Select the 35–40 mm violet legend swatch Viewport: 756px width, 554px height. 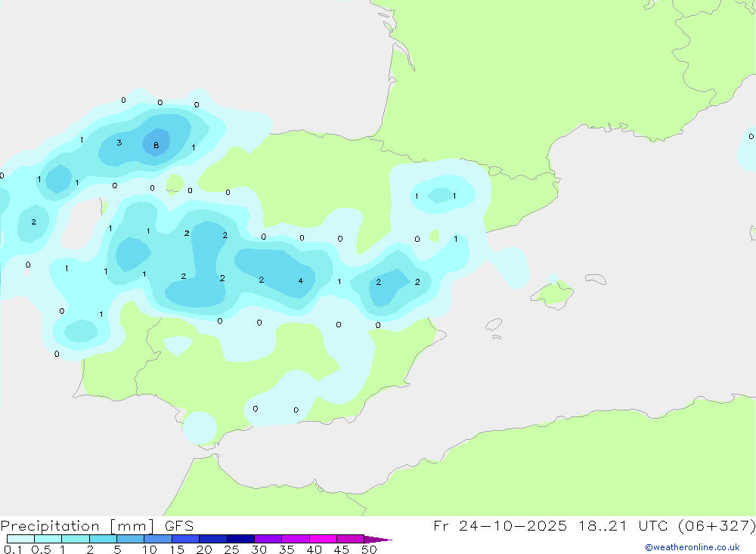coord(295,539)
